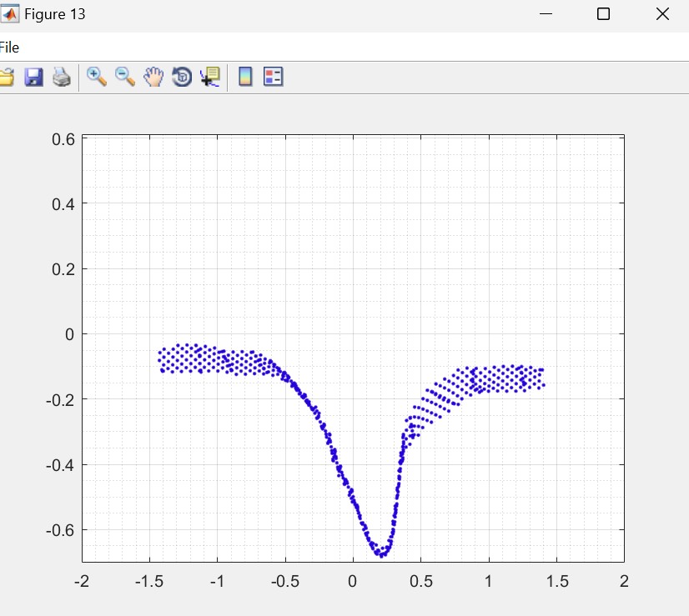Viewport: 689px width, 616px height.
Task: Select the Rotate 3D tool
Action: [182, 78]
